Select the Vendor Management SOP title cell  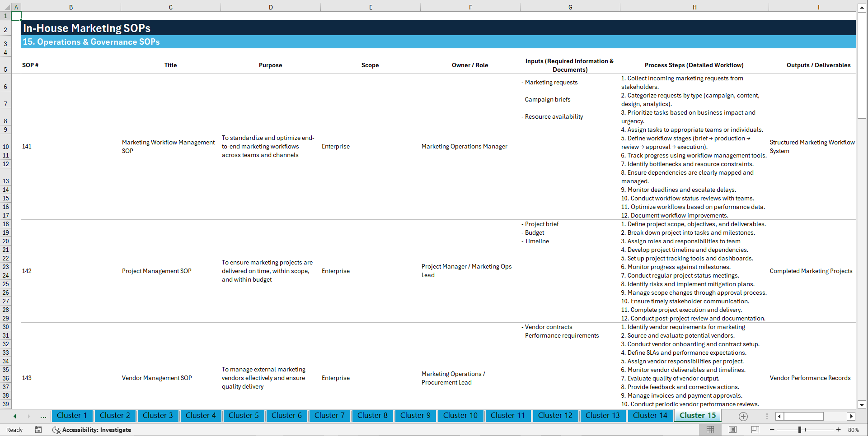(x=171, y=378)
